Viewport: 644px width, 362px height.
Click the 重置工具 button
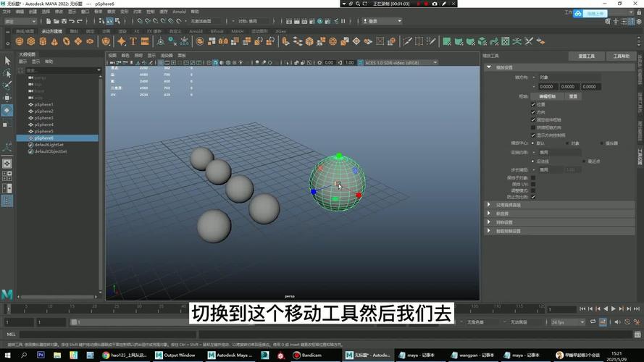tap(586, 56)
